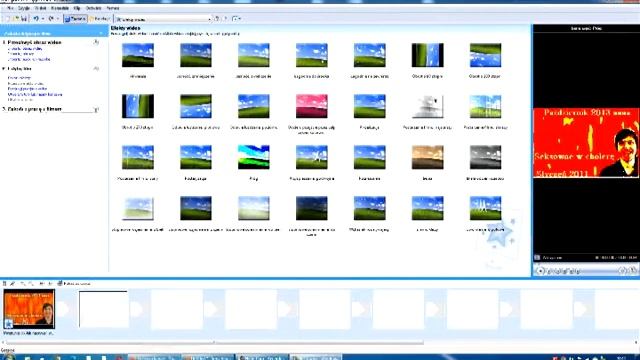
Task: Select the 'Obrót o 90 stopni' effect thumbnail
Action: [427, 55]
